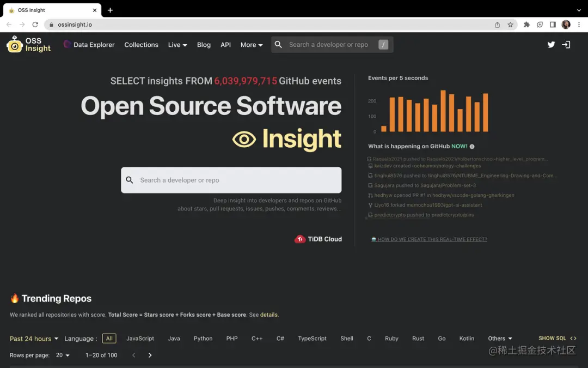The width and height of the screenshot is (588, 368).
Task: Expand the 'More' navbar dropdown
Action: 251,45
